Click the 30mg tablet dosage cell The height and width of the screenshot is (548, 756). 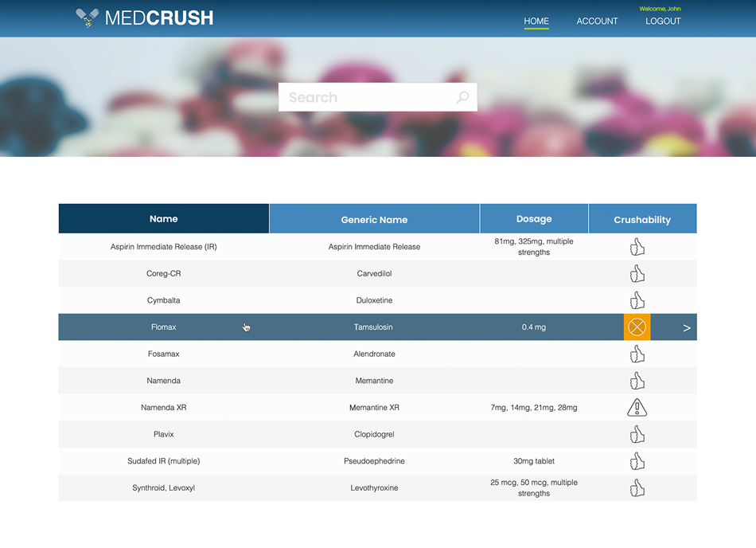tap(534, 460)
